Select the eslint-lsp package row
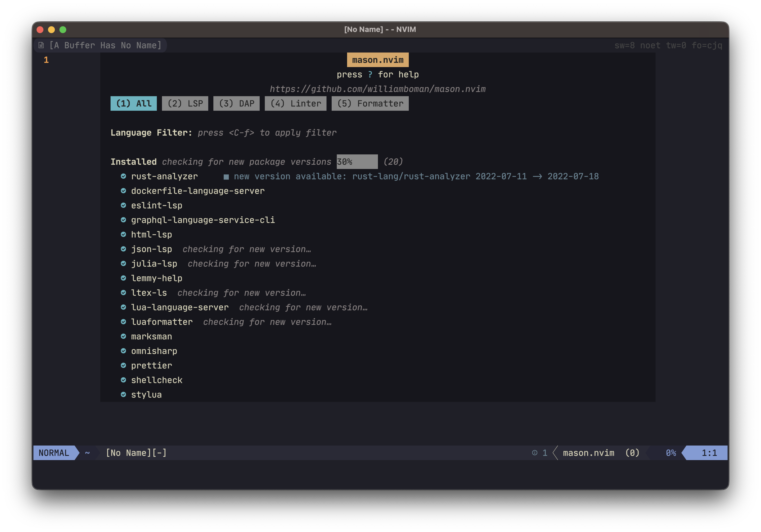Image resolution: width=761 pixels, height=532 pixels. point(157,205)
